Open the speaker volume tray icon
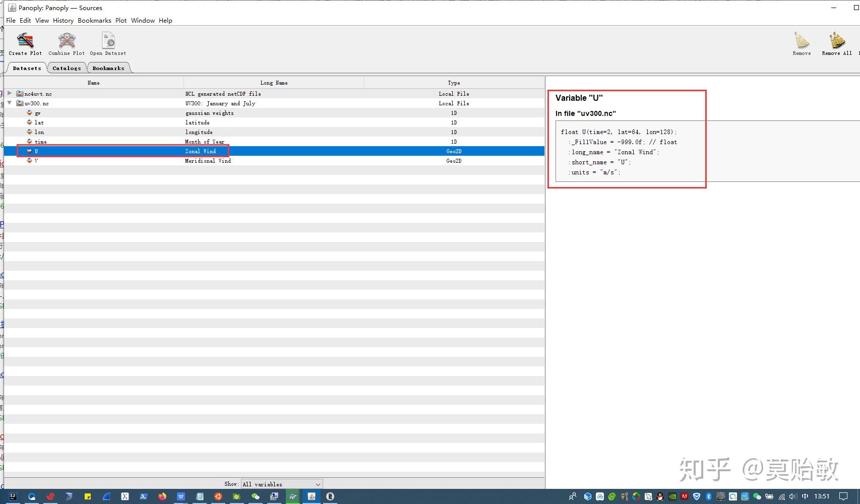 (792, 496)
